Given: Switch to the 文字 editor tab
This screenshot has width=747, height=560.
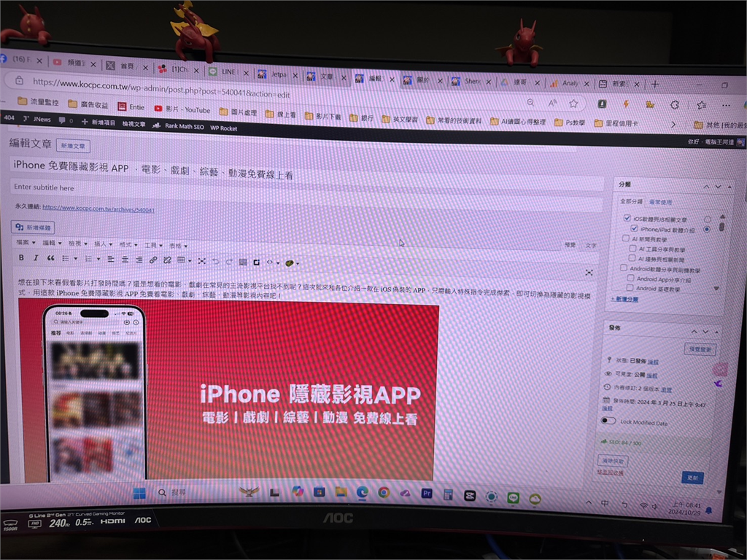Looking at the screenshot, I should click(591, 245).
